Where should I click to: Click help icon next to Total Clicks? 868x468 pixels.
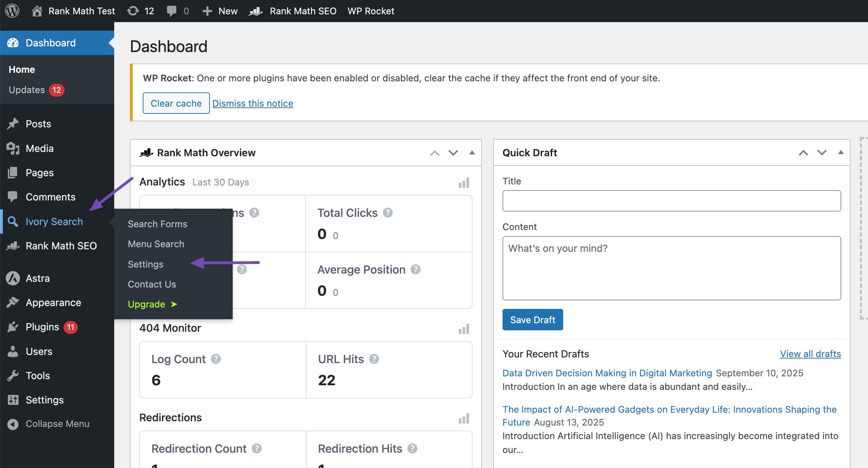tap(388, 213)
